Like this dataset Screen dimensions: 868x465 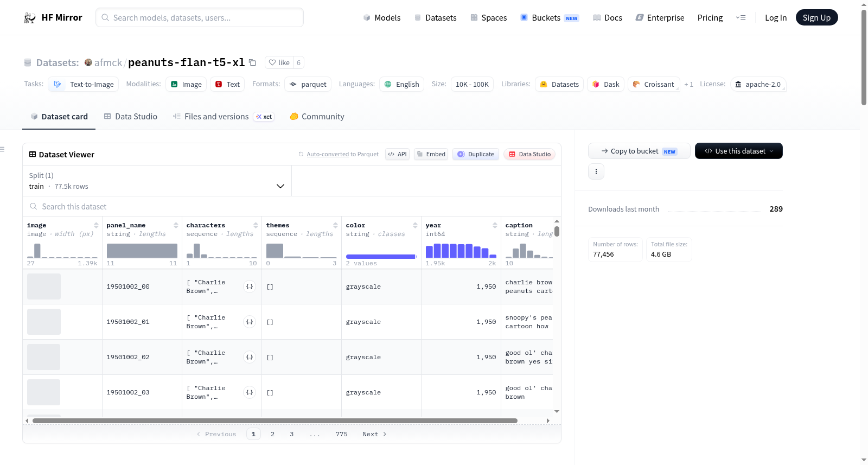[x=279, y=62]
